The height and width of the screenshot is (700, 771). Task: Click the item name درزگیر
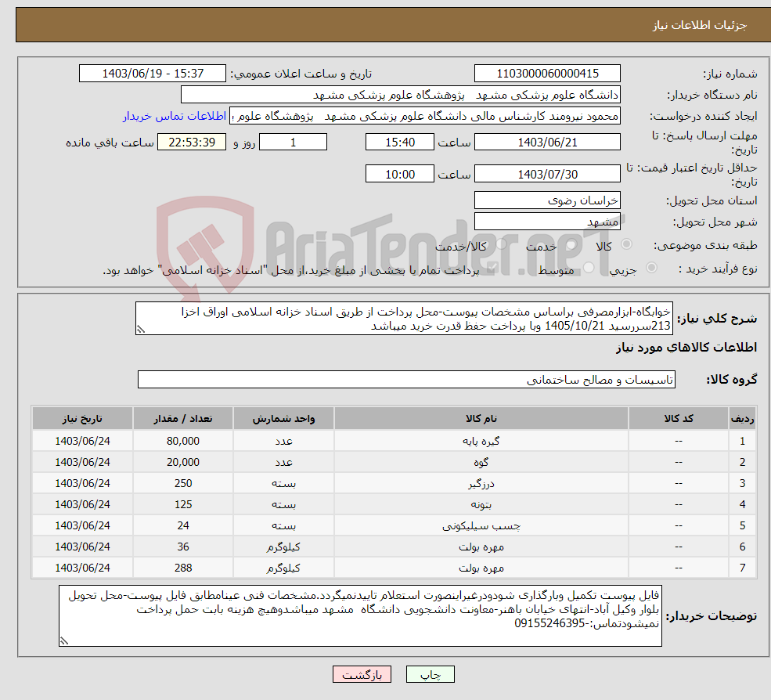(481, 484)
